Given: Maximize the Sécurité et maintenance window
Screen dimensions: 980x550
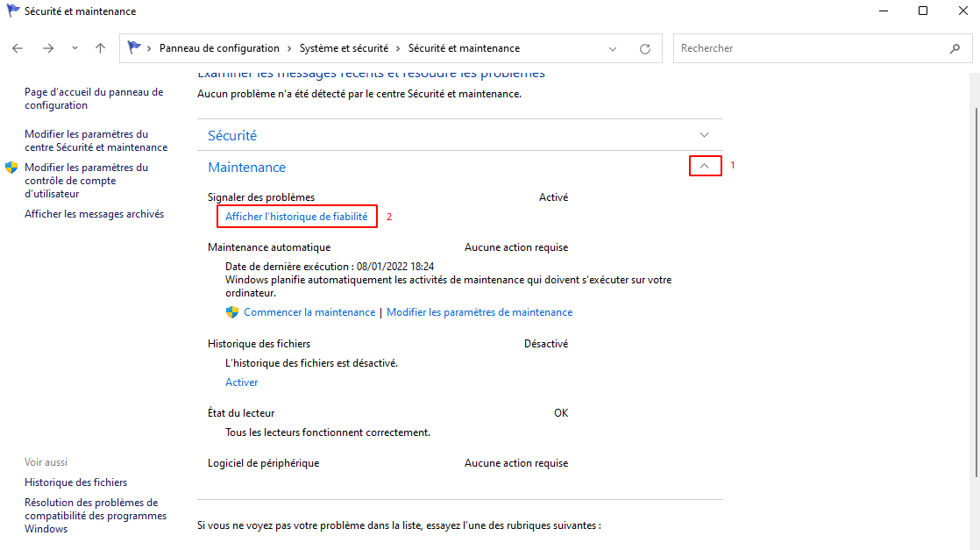Looking at the screenshot, I should 922,11.
